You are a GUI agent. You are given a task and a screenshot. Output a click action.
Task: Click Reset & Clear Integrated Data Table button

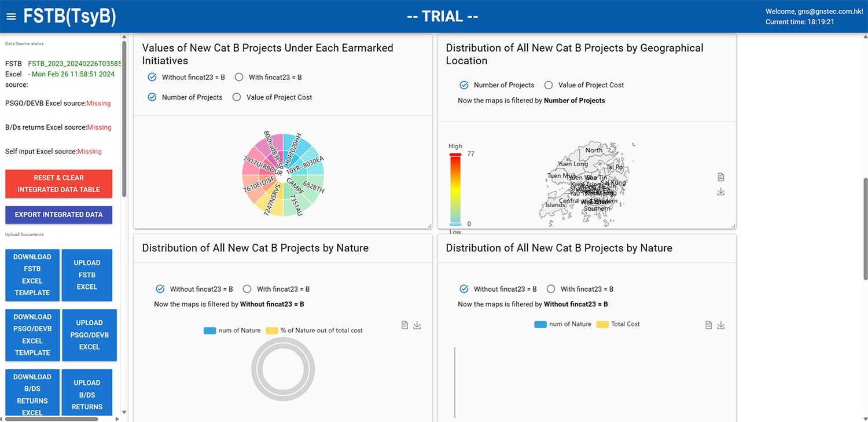click(58, 184)
